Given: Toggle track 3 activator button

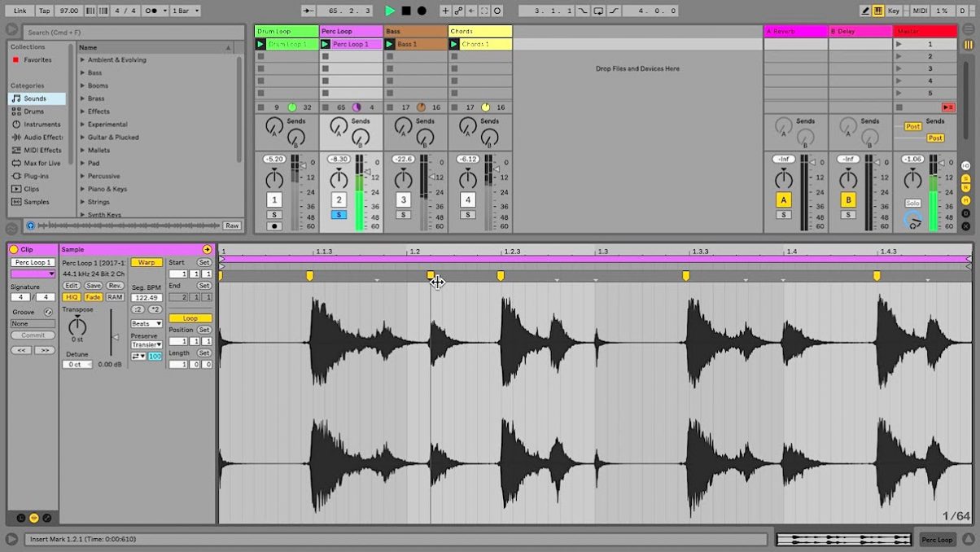Looking at the screenshot, I should (x=403, y=199).
